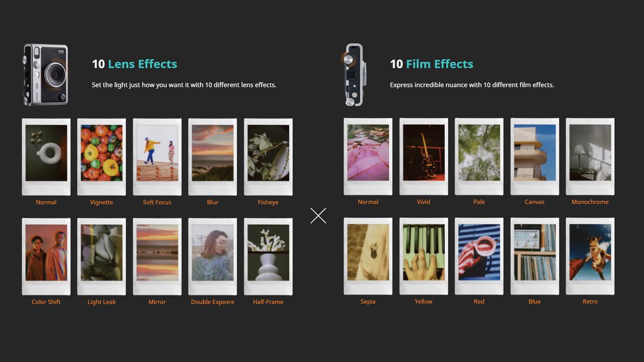Click the 'Retro' label text

click(590, 301)
